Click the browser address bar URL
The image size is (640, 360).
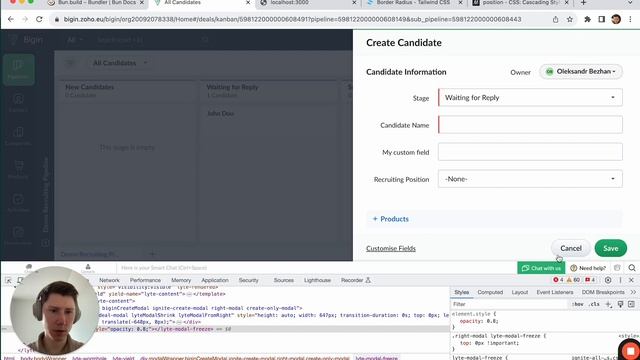tap(292, 19)
